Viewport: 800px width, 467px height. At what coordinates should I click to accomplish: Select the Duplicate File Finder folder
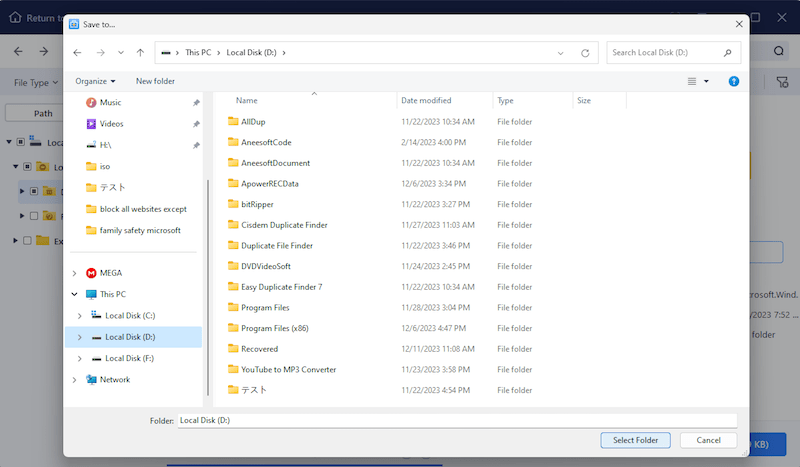270,245
